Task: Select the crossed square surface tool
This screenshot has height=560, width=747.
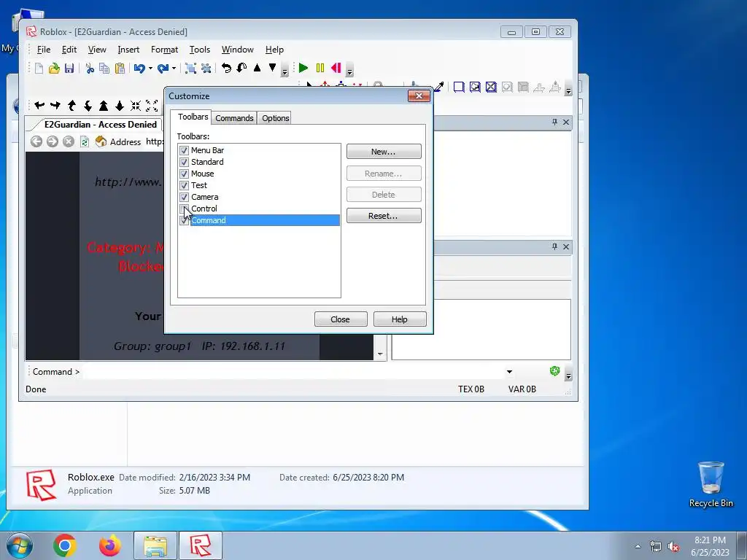Action: coord(491,87)
